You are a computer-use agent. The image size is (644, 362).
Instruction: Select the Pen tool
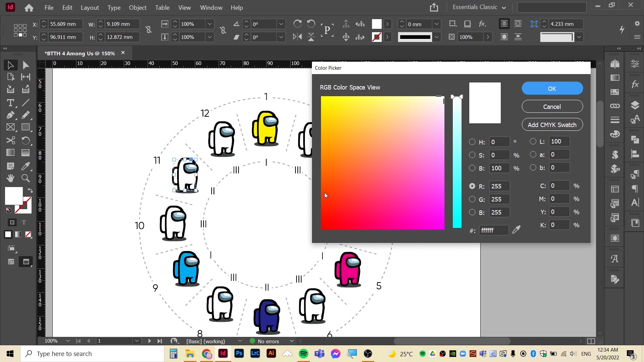pyautogui.click(x=10, y=115)
